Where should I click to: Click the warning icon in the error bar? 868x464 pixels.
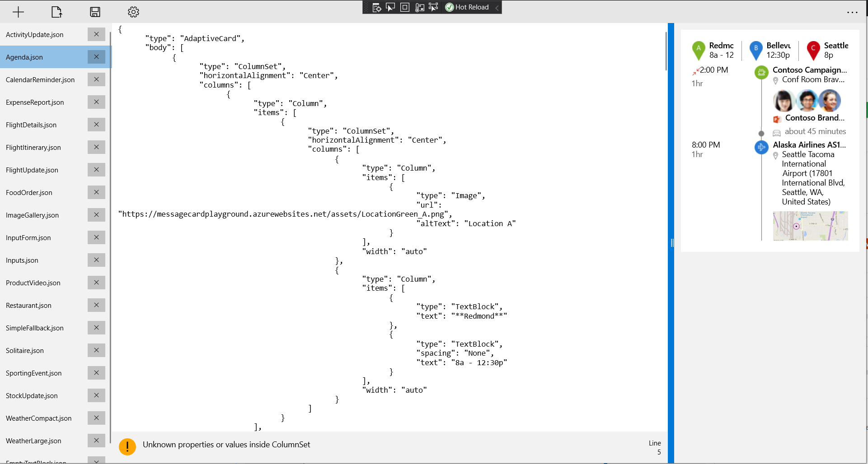[x=127, y=446]
